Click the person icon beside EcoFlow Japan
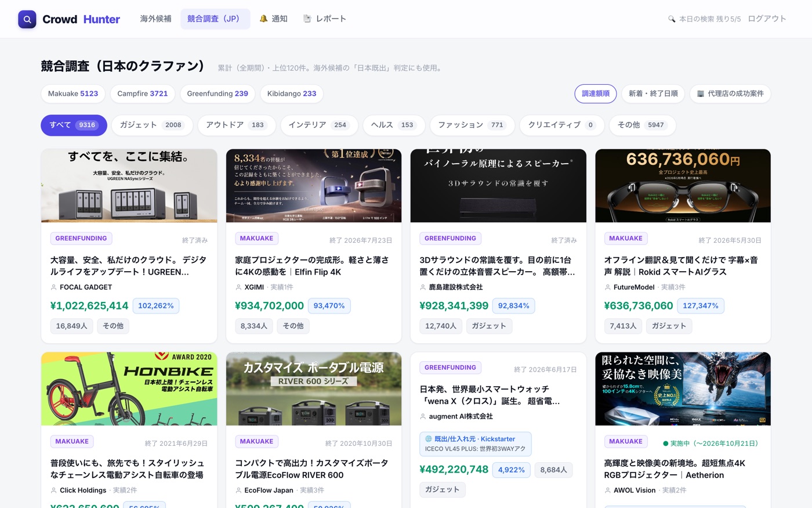Screen dimensions: 812x508 coord(238,491)
